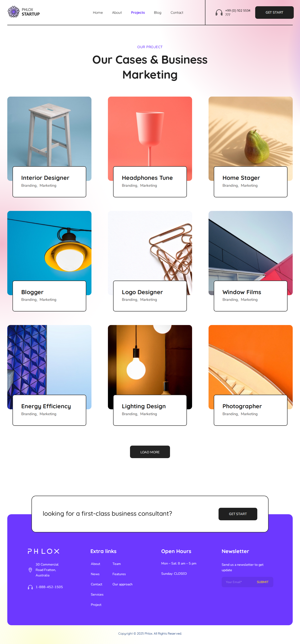Open the About page from navigation
The height and width of the screenshot is (644, 300).
pos(117,13)
